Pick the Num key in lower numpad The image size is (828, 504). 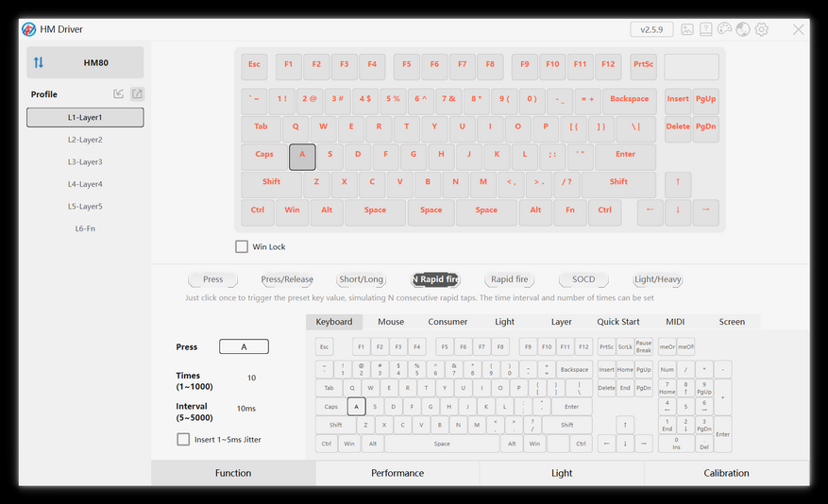(667, 369)
